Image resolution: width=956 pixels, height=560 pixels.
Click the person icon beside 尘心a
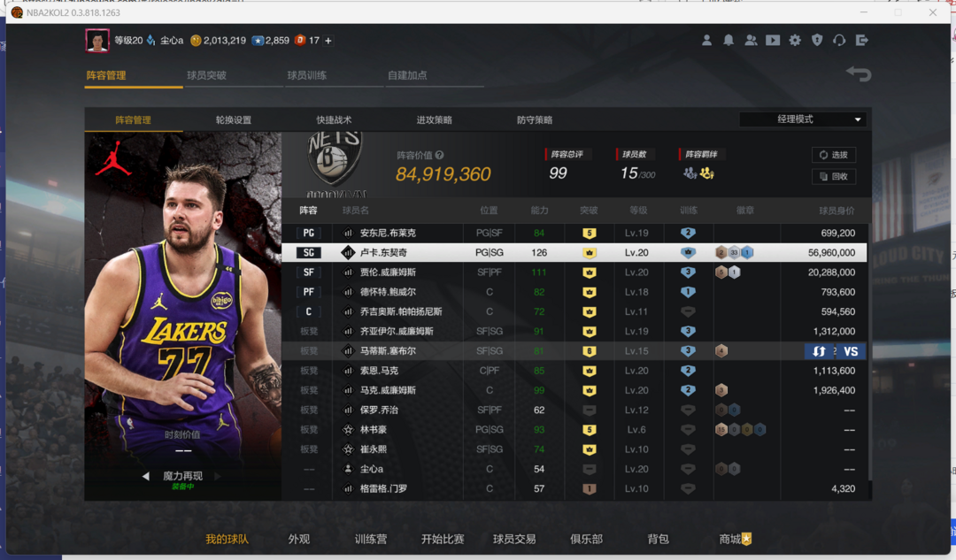[x=348, y=469]
